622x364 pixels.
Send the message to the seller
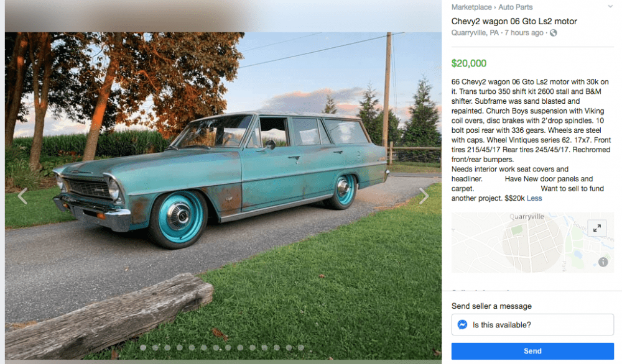tap(532, 351)
